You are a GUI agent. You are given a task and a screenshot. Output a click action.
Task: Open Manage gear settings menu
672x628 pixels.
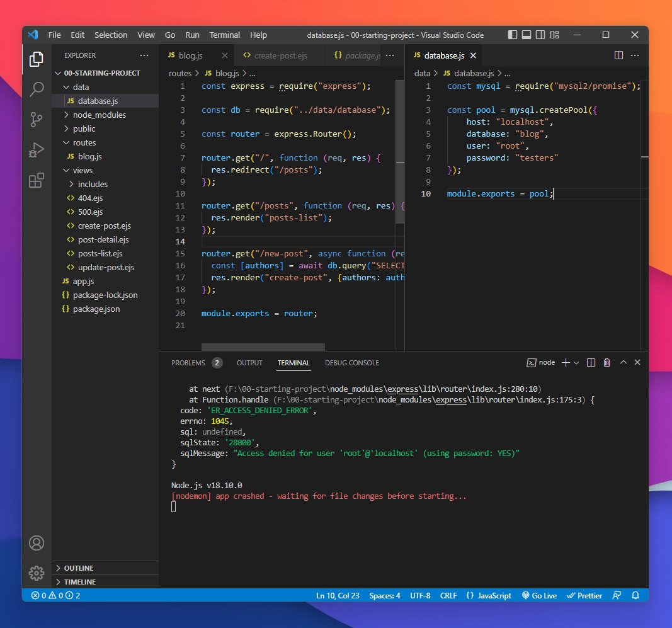point(37,573)
